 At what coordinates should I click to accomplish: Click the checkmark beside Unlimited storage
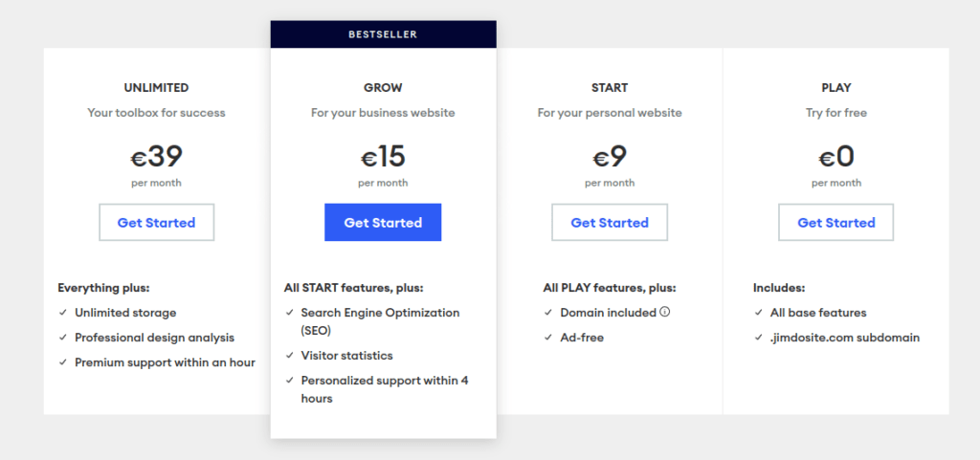click(63, 312)
